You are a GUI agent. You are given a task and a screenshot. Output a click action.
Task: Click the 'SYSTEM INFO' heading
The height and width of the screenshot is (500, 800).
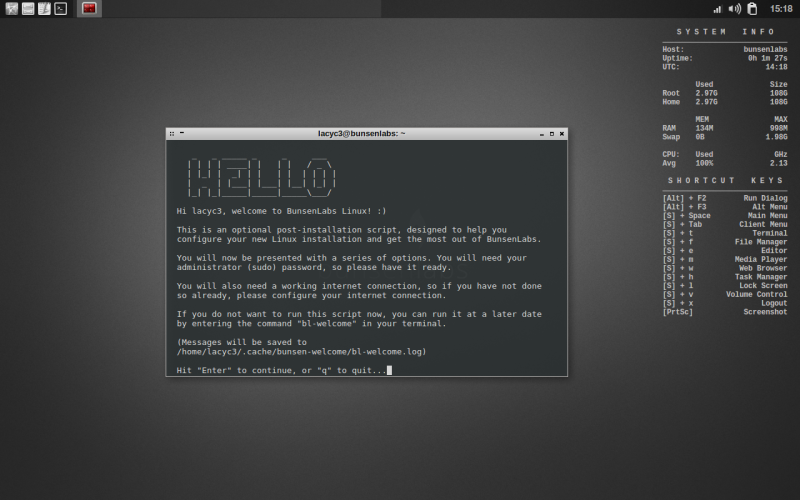pos(725,32)
